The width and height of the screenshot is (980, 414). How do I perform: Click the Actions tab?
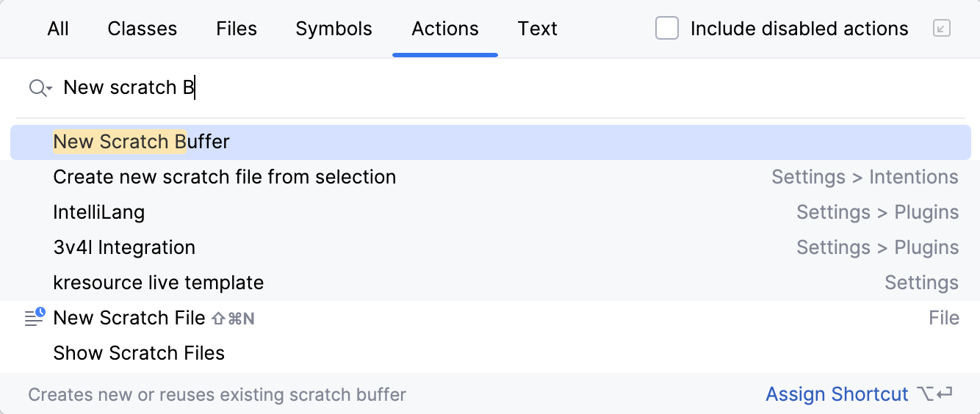[x=445, y=29]
